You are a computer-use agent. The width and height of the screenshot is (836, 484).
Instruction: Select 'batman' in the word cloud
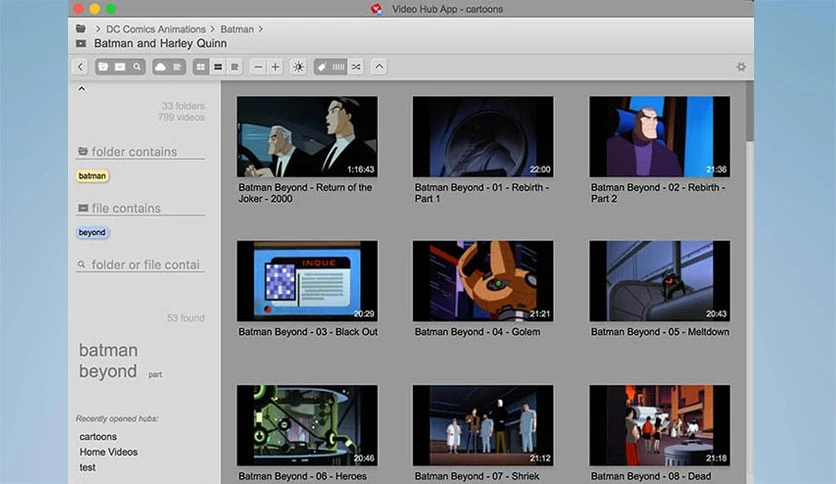pos(108,350)
